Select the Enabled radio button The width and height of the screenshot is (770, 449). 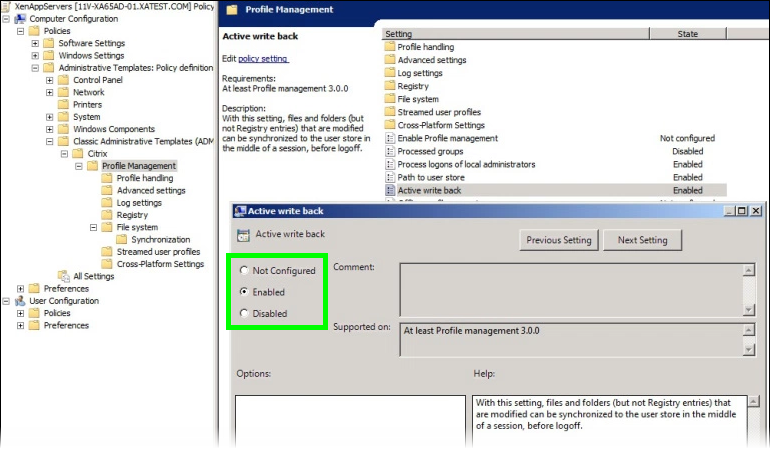(245, 292)
